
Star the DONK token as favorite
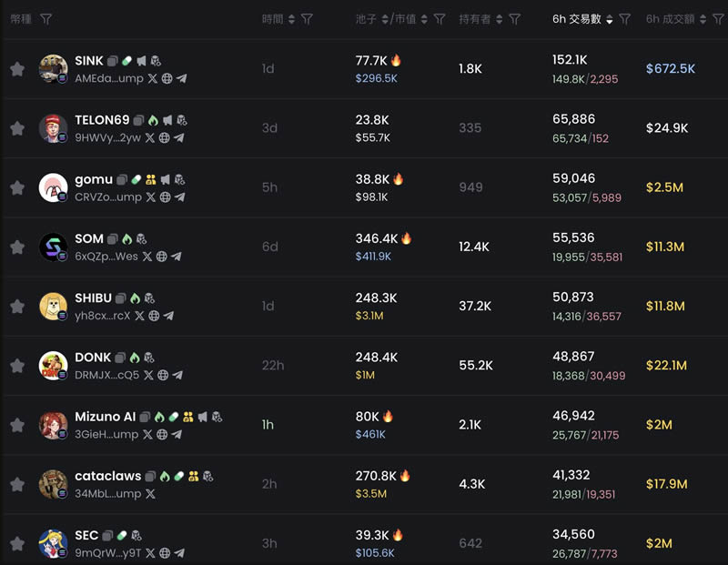(17, 366)
